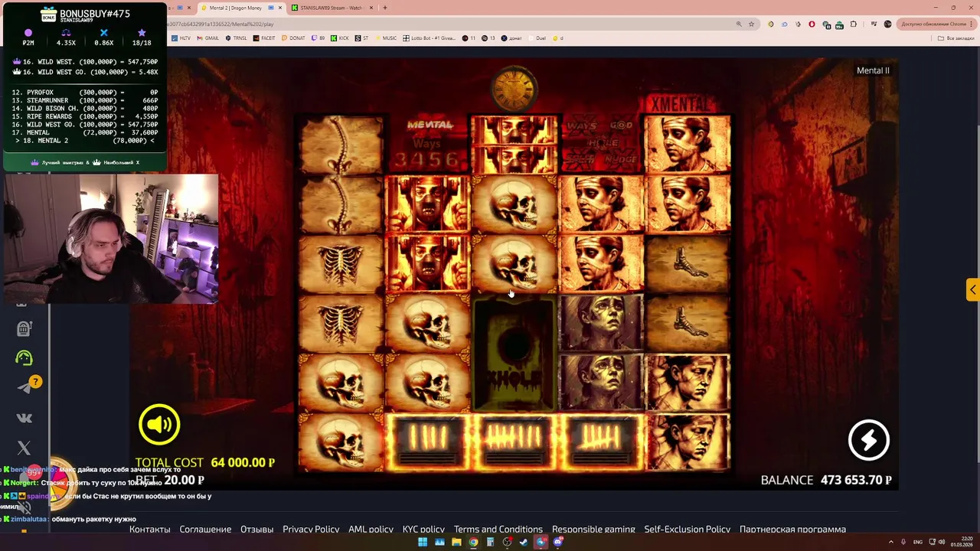Open the all bookmarks folder
Screen dimensions: 980x551
click(957, 37)
